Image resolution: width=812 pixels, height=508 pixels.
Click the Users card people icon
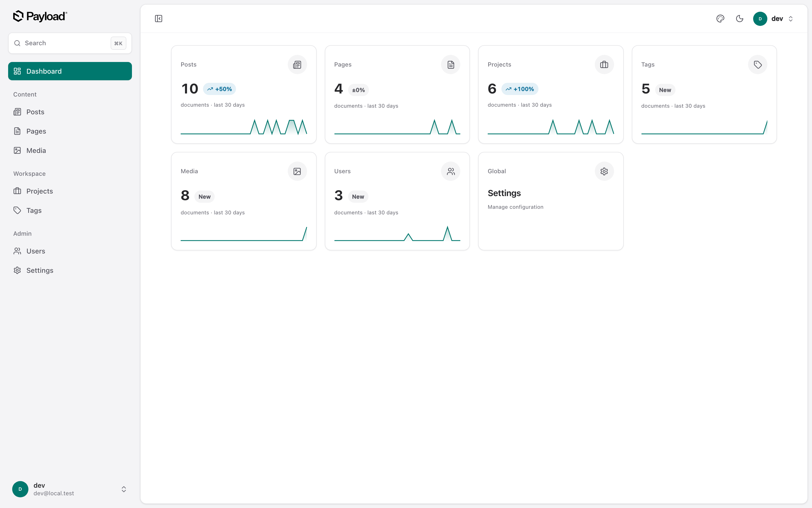tap(451, 171)
